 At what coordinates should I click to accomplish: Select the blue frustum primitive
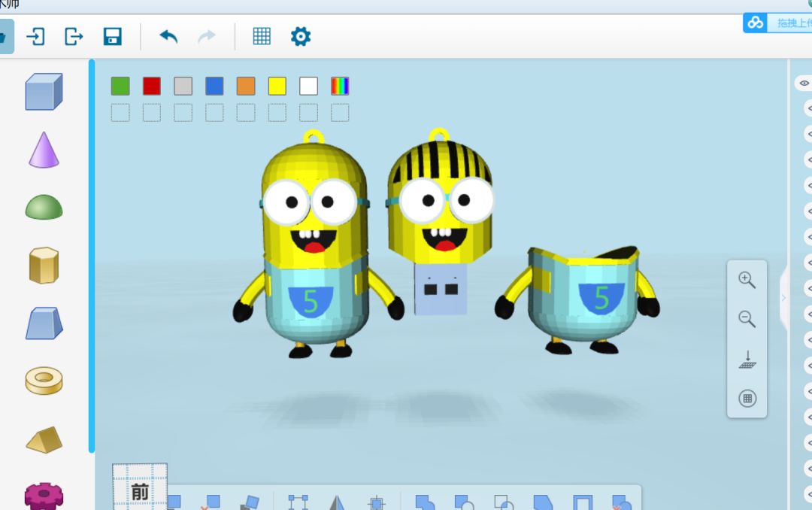tap(44, 323)
